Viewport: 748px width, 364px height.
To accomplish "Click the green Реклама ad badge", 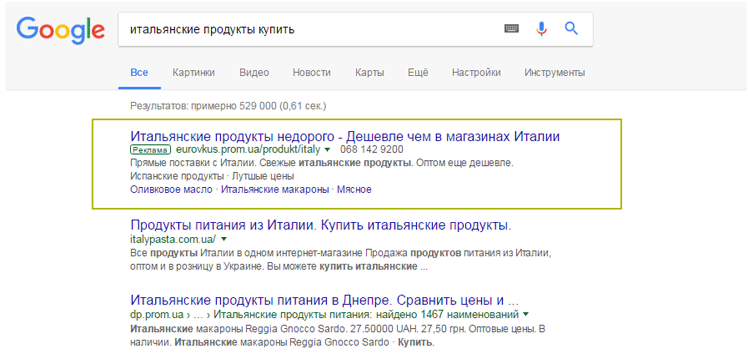I will 149,150.
